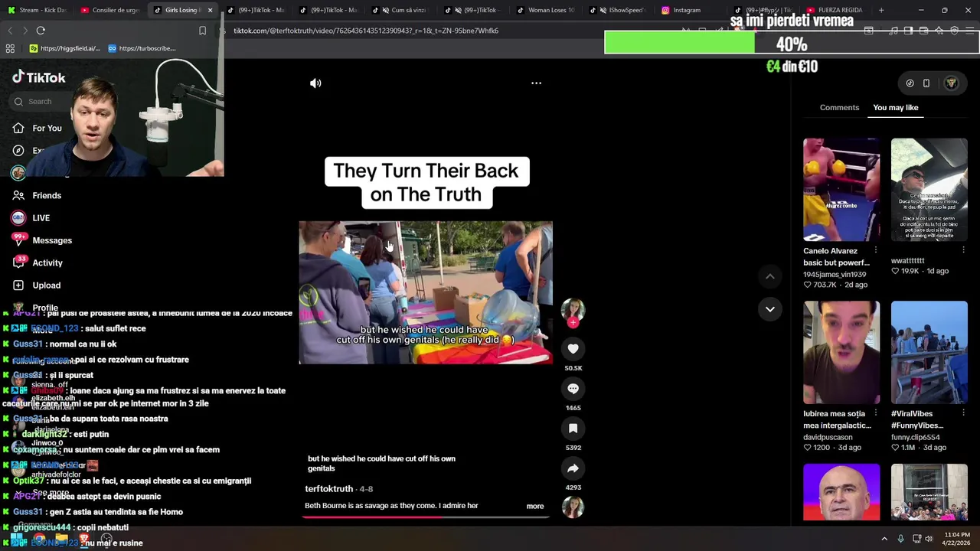
Task: Click the video playback area
Action: coord(426,292)
